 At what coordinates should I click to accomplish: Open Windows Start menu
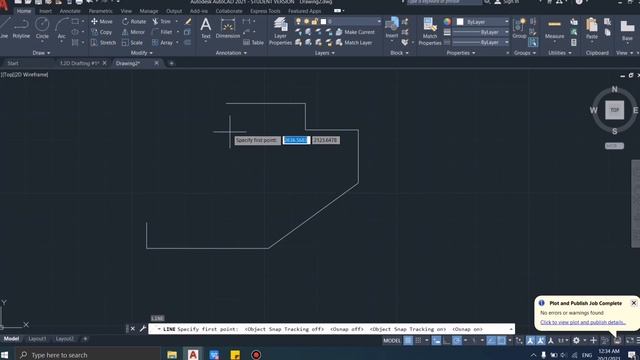pos(5,354)
